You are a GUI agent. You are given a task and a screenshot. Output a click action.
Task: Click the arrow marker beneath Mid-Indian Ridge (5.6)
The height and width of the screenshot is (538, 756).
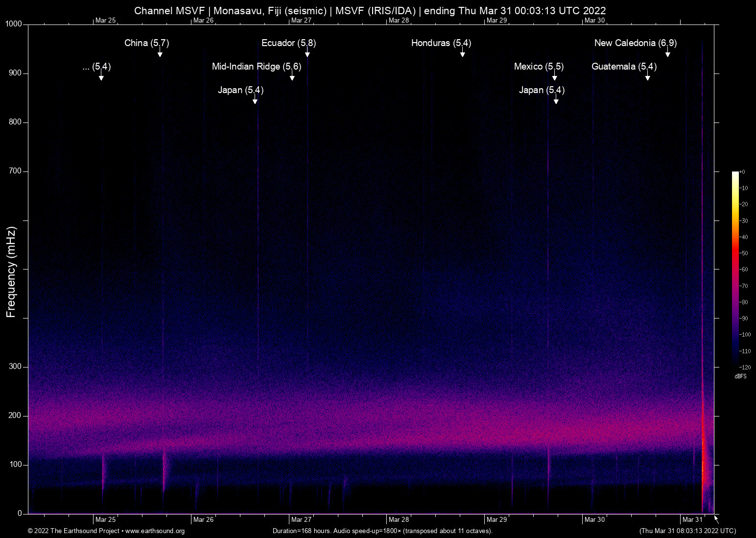point(292,76)
